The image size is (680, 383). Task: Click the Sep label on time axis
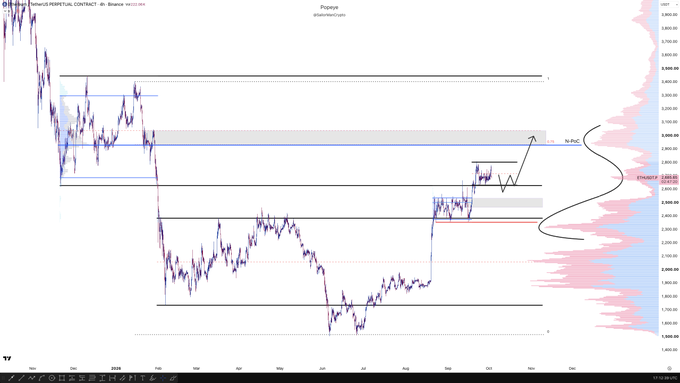tap(448, 368)
